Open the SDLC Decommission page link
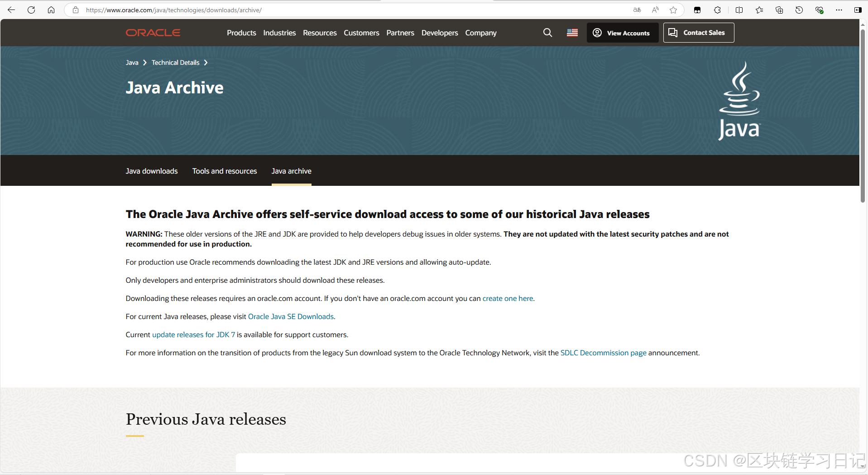 tap(603, 353)
